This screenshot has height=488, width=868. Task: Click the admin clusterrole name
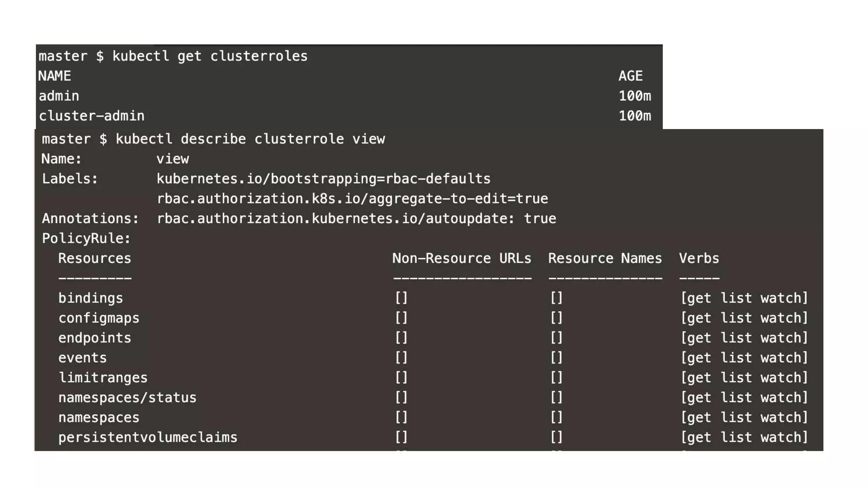tap(59, 96)
